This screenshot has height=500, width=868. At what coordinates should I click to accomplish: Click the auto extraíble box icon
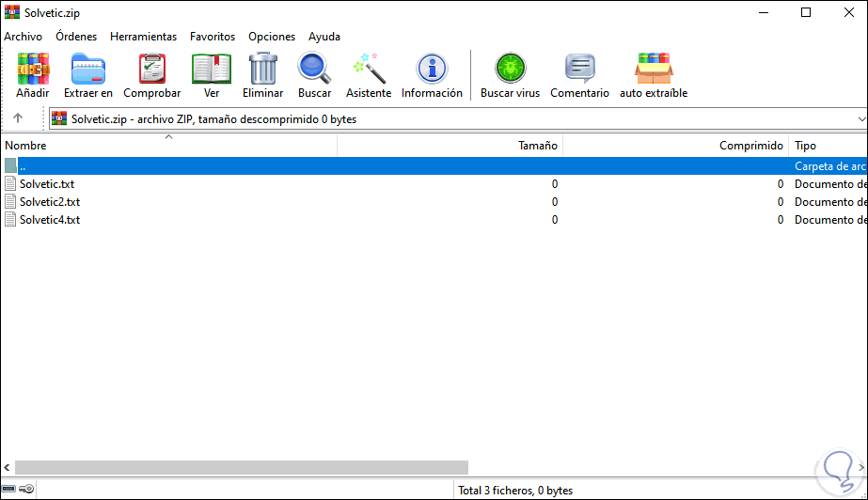(x=654, y=69)
